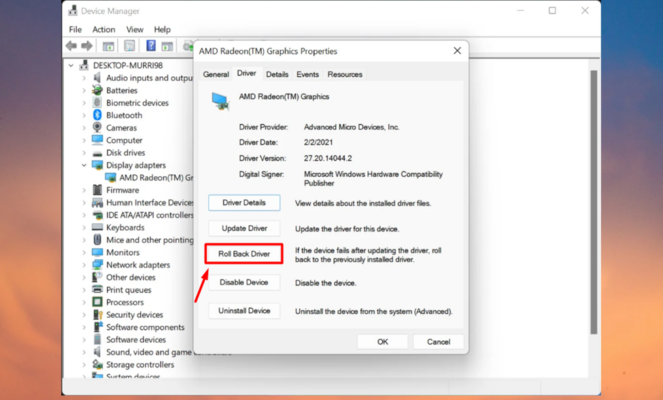The image size is (663, 400).
Task: Click the blue Help toolbar icon
Action: tap(151, 46)
